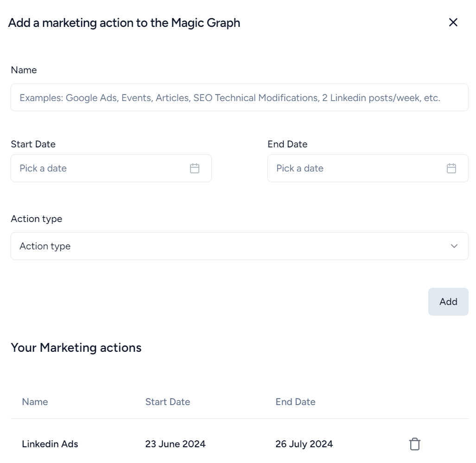Focus the Name input field

[x=239, y=97]
